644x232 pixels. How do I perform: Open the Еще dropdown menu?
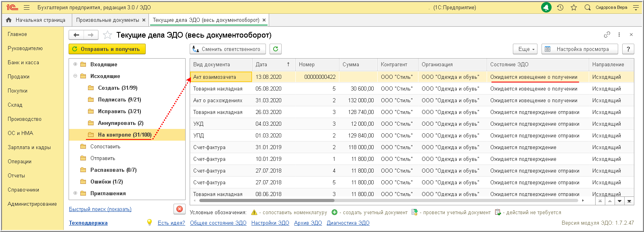pos(526,49)
